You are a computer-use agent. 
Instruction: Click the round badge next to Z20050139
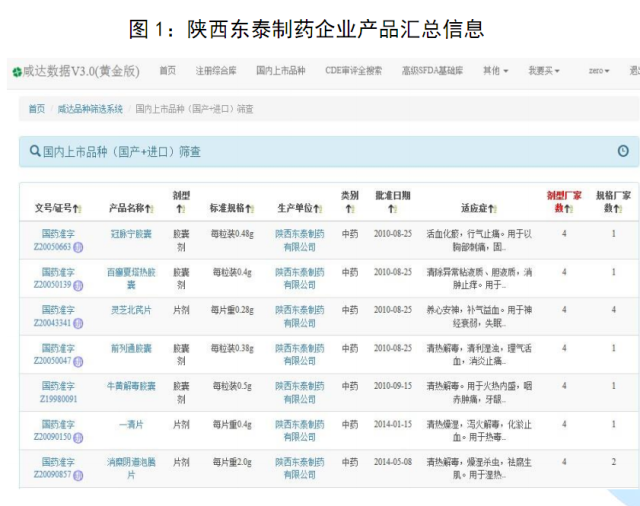(x=78, y=285)
